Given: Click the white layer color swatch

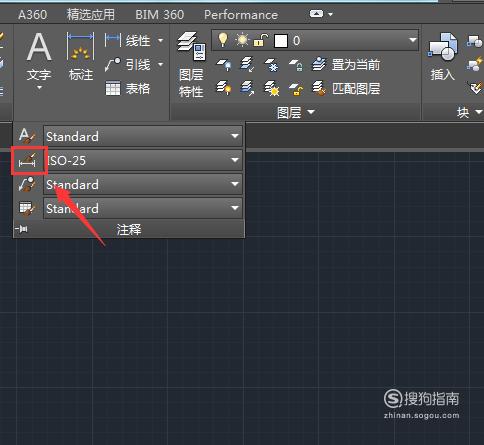Looking at the screenshot, I should 281,41.
